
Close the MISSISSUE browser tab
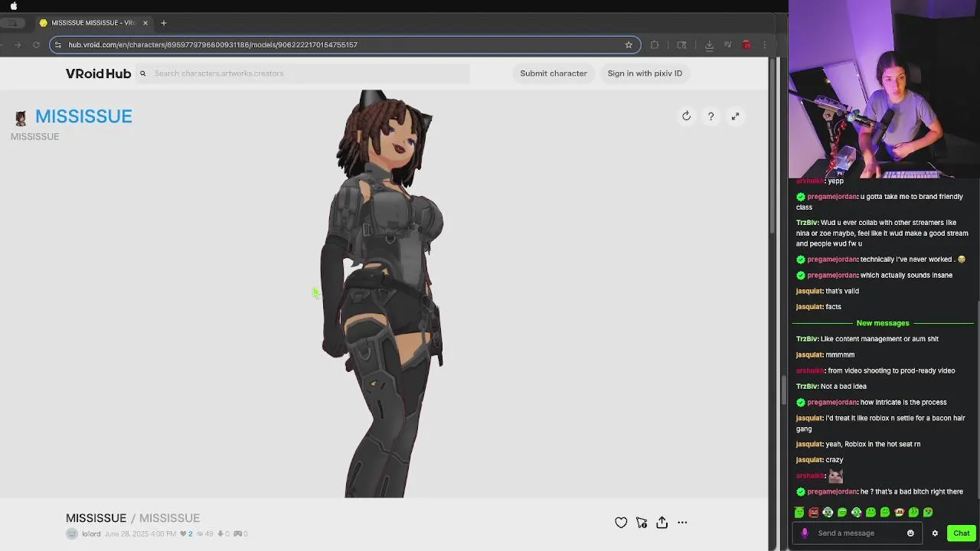(145, 23)
